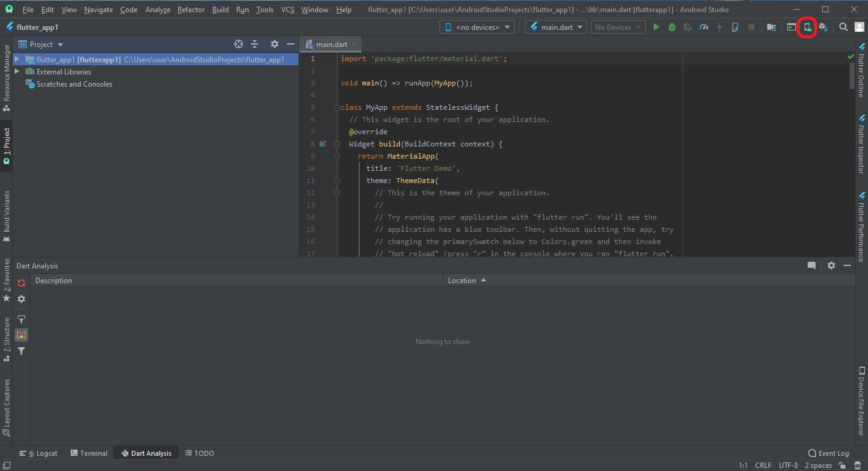Open the Event Log
Image resolution: width=868 pixels, height=471 pixels.
828,453
